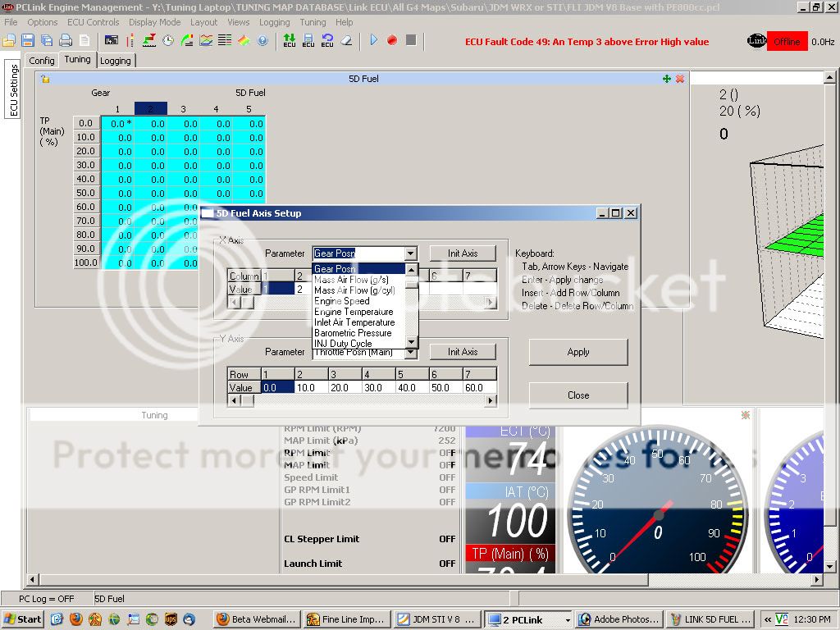Image resolution: width=840 pixels, height=630 pixels.
Task: Click the stopwatch timer toolbar icon
Action: tap(168, 40)
